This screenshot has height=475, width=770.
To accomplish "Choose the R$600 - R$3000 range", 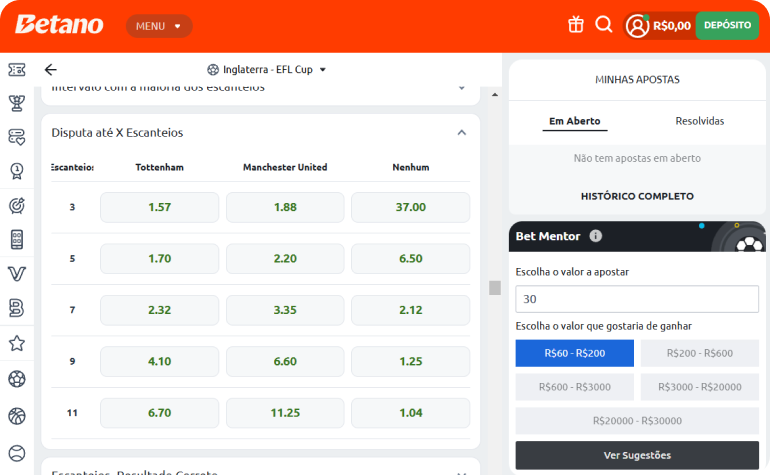I will click(x=575, y=387).
